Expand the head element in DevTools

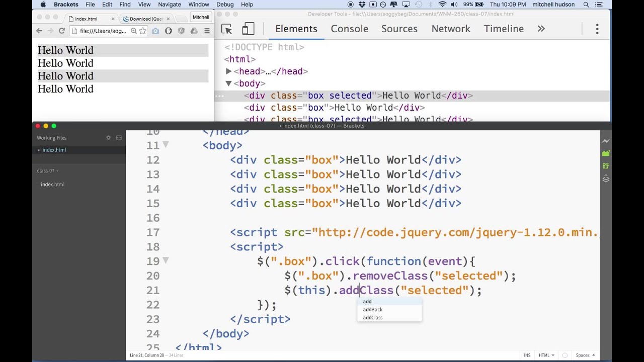229,71
